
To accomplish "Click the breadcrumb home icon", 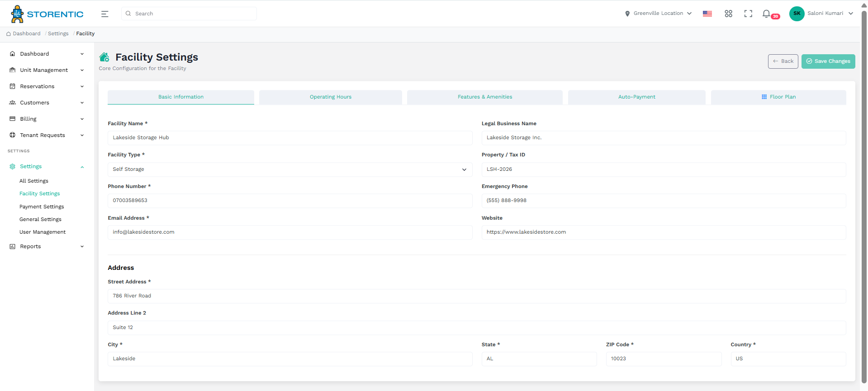I will click(x=9, y=34).
